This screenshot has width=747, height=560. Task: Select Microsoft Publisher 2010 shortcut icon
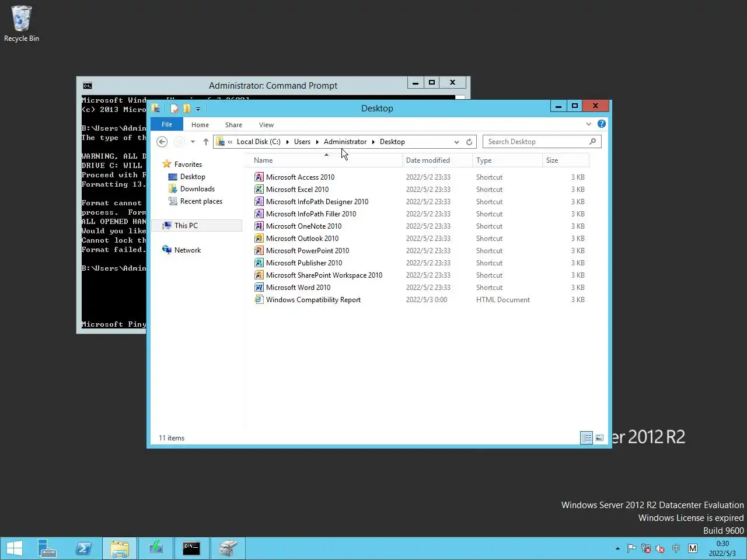click(259, 262)
